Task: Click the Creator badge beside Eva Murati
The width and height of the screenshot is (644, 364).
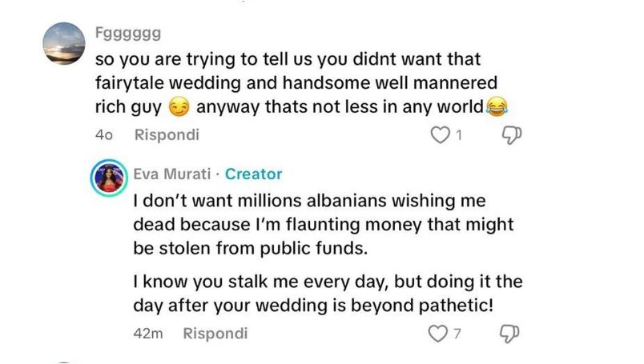Action: pos(253,174)
